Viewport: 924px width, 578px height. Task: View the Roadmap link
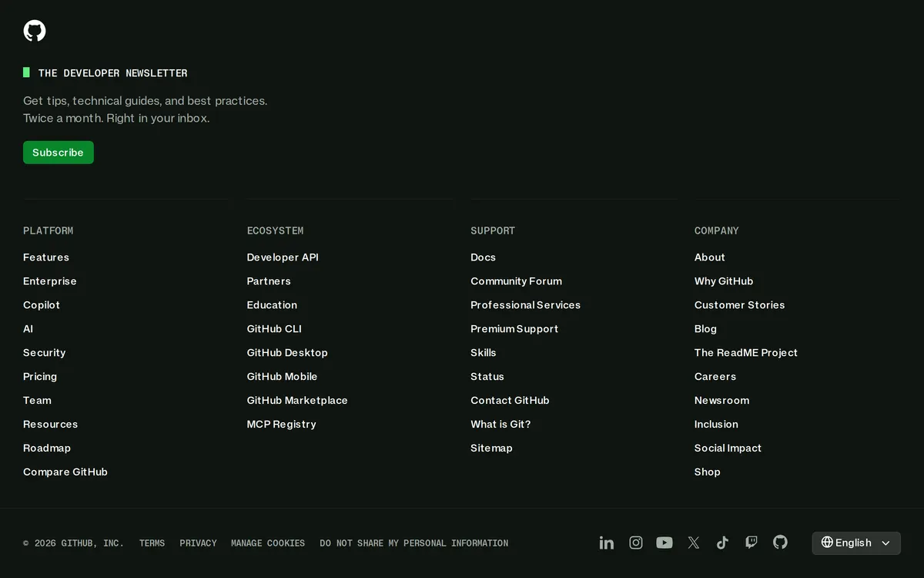coord(47,449)
